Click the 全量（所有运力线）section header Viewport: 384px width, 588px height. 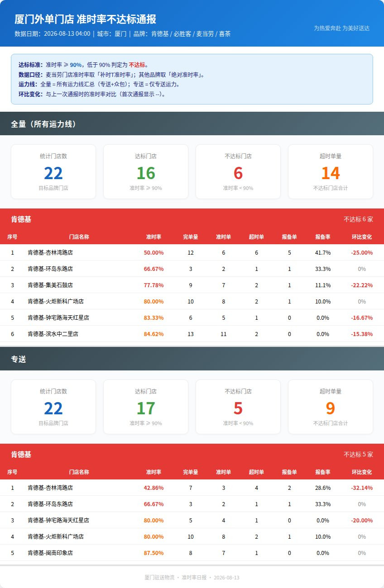click(x=192, y=123)
